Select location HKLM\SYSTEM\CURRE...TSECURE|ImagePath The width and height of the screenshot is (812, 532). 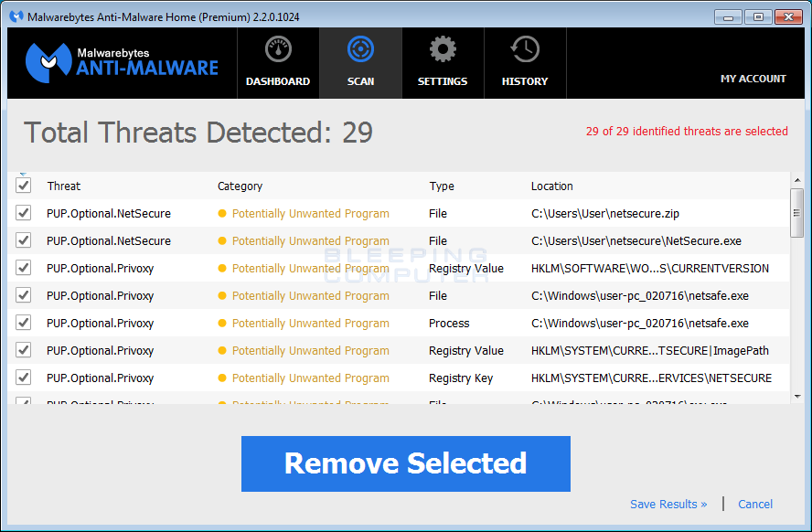click(x=650, y=350)
